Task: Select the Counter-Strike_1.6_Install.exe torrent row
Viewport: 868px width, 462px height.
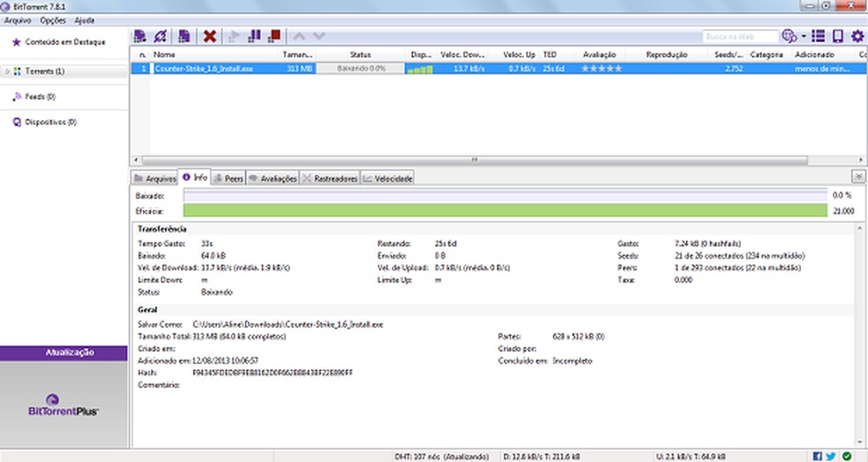Action: pyautogui.click(x=498, y=69)
